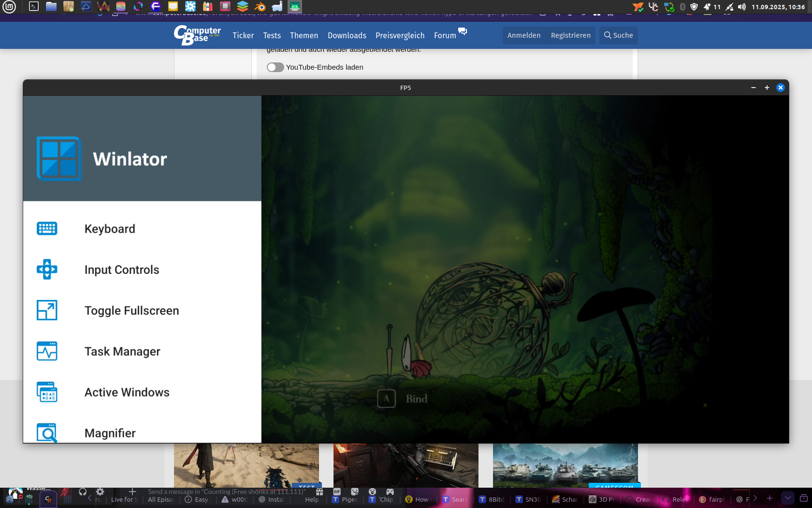Image resolution: width=812 pixels, height=508 pixels.
Task: Click the Toggle Fullscreen arrow icon
Action: click(47, 310)
